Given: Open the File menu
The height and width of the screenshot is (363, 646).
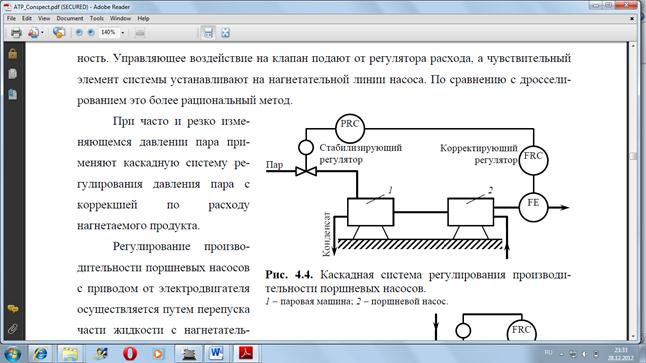Looking at the screenshot, I should 12,19.
